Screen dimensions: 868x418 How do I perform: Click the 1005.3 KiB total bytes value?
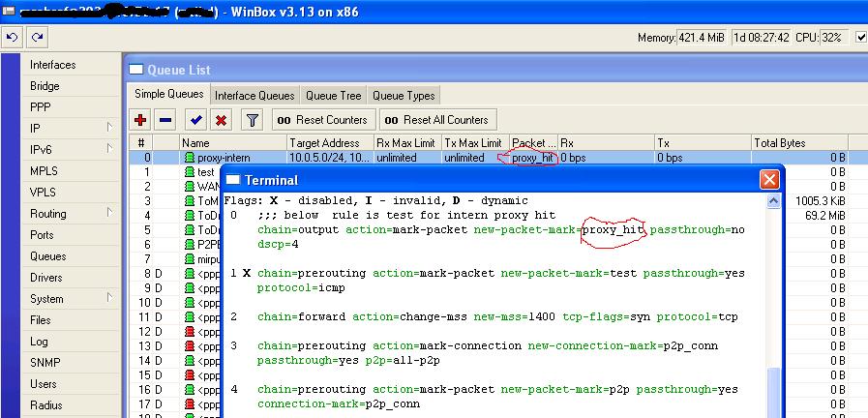(820, 200)
